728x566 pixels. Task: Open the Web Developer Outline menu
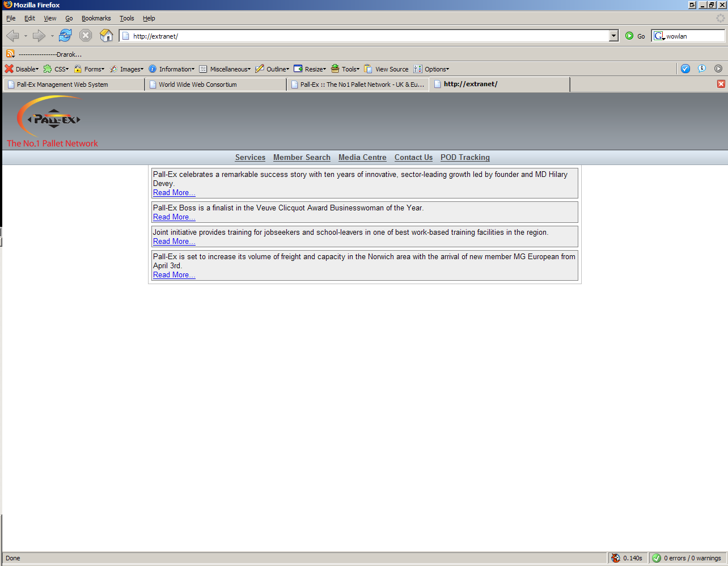coord(272,69)
